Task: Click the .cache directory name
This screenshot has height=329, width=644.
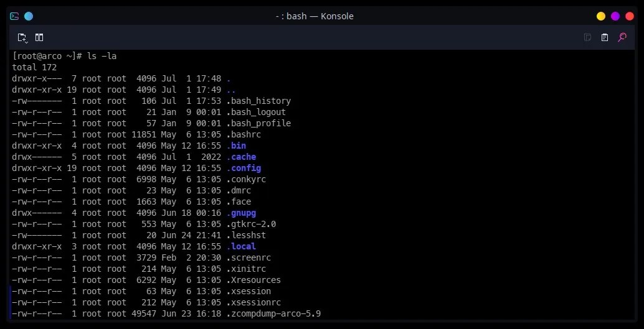Action: pyautogui.click(x=241, y=157)
